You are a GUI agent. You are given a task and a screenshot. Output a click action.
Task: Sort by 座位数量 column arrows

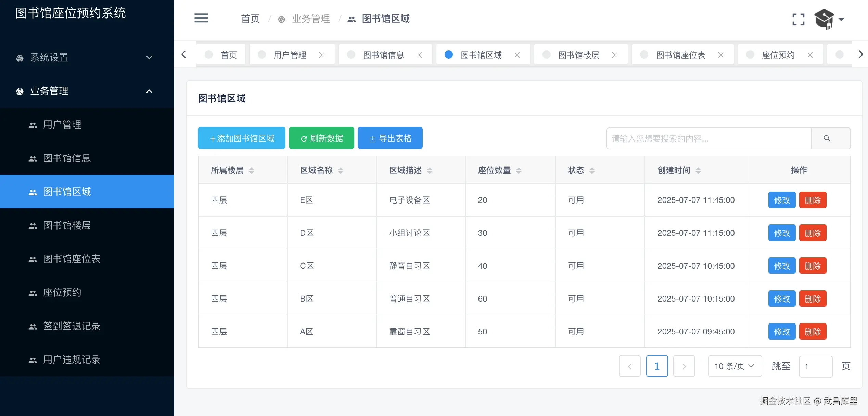pyautogui.click(x=519, y=171)
